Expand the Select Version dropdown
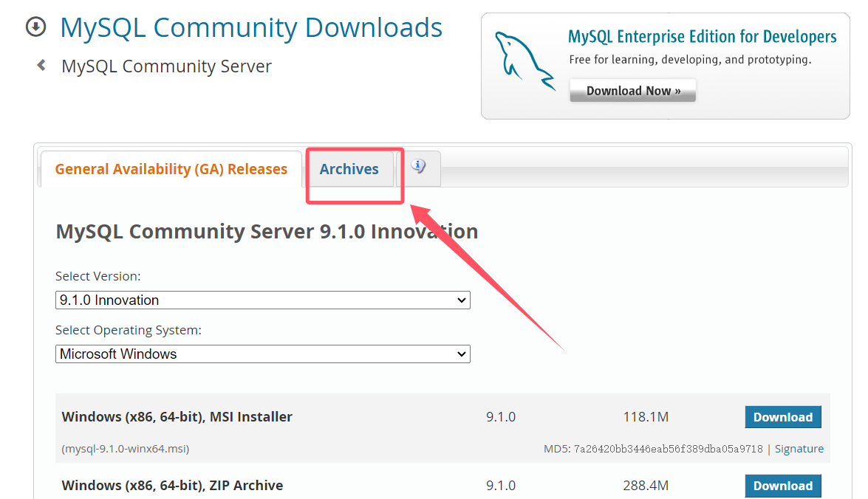 click(263, 300)
